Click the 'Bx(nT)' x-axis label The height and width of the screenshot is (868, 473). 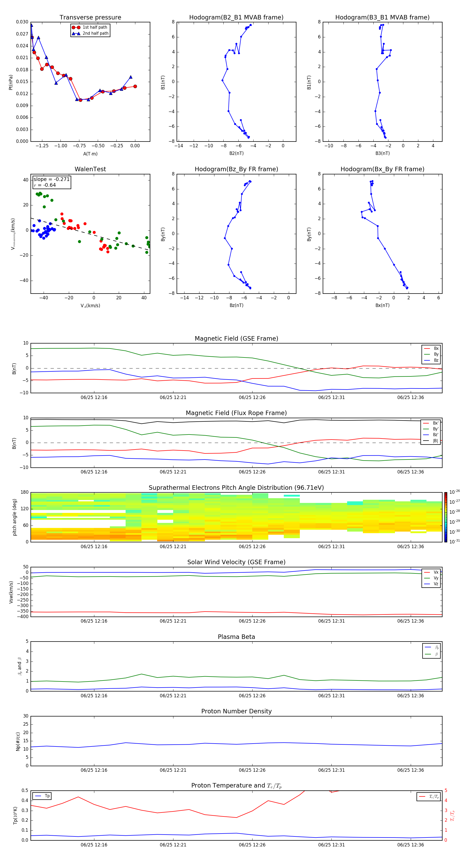coord(382,305)
